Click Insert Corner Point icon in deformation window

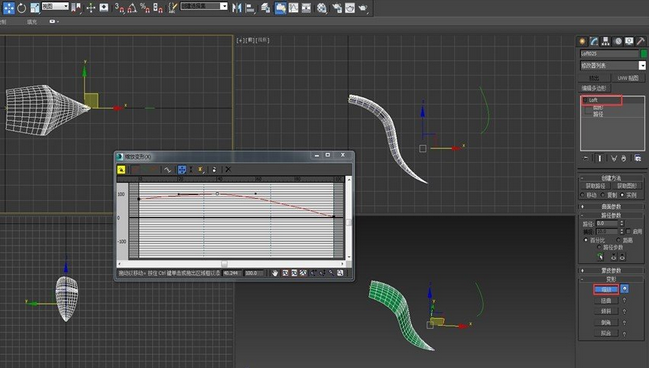[200, 170]
